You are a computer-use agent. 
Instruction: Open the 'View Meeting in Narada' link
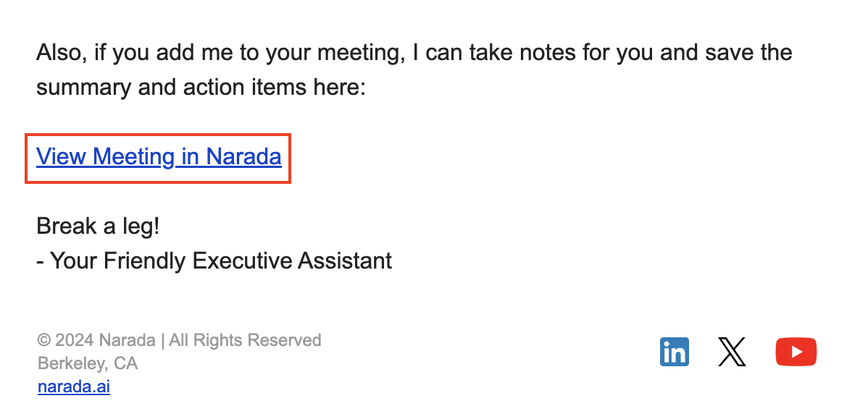[159, 157]
